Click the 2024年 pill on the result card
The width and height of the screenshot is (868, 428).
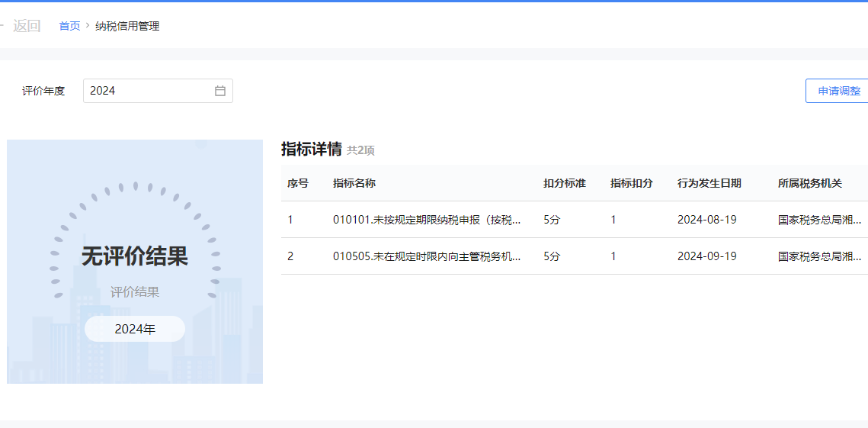click(135, 330)
